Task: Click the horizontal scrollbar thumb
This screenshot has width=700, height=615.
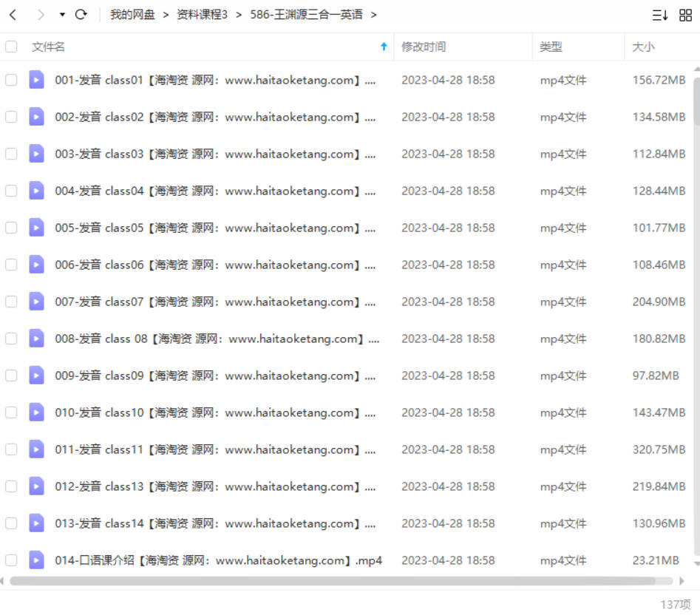Action: [333, 581]
